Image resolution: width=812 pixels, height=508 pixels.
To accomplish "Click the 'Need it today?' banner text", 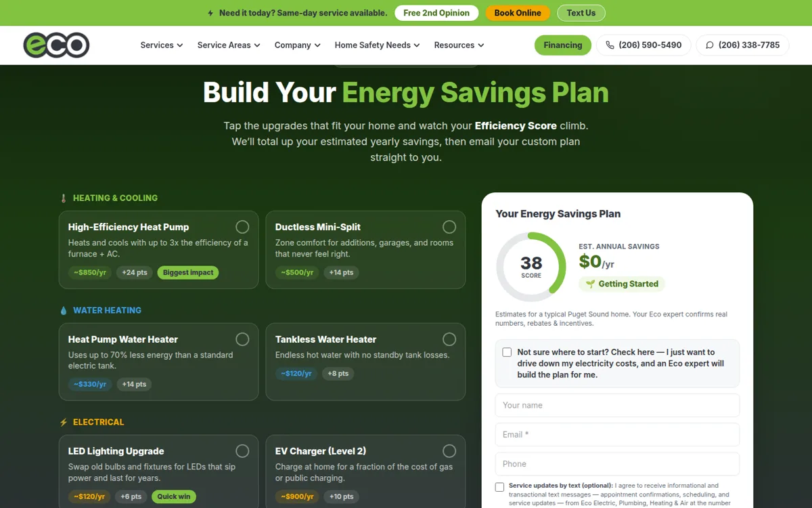I will tap(303, 13).
